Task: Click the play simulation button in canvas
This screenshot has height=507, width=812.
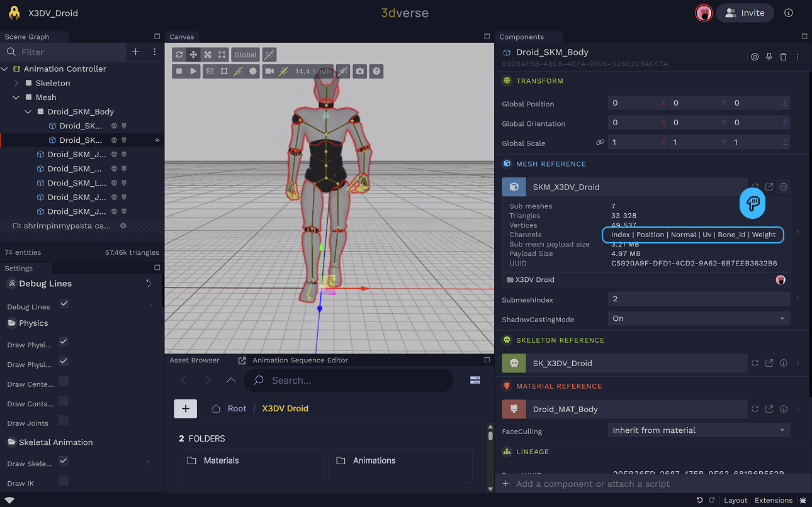Action: (x=193, y=72)
